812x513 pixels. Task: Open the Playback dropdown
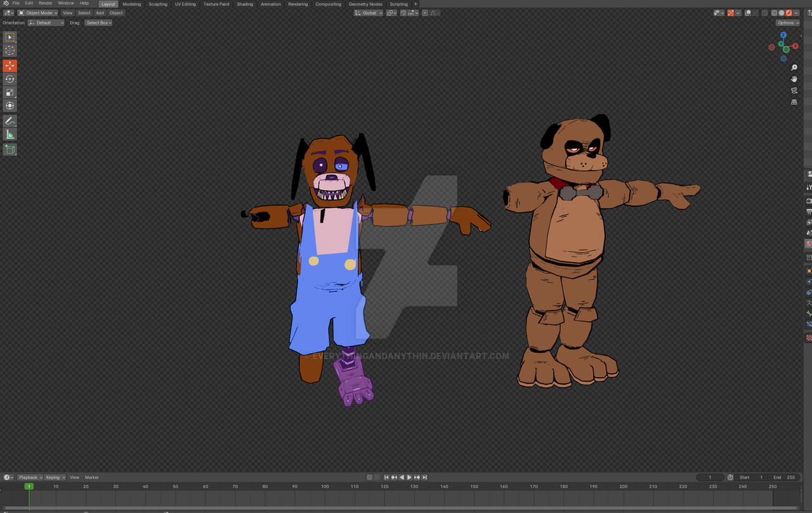tap(30, 477)
